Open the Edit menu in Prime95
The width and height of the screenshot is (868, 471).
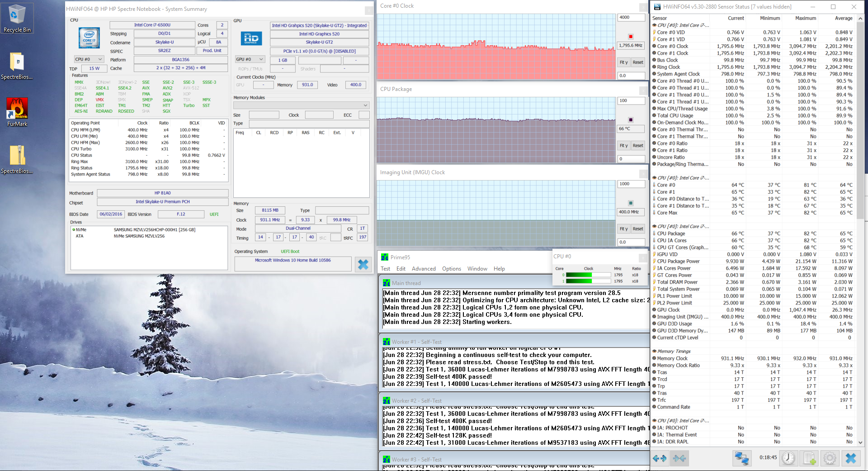[x=401, y=269]
